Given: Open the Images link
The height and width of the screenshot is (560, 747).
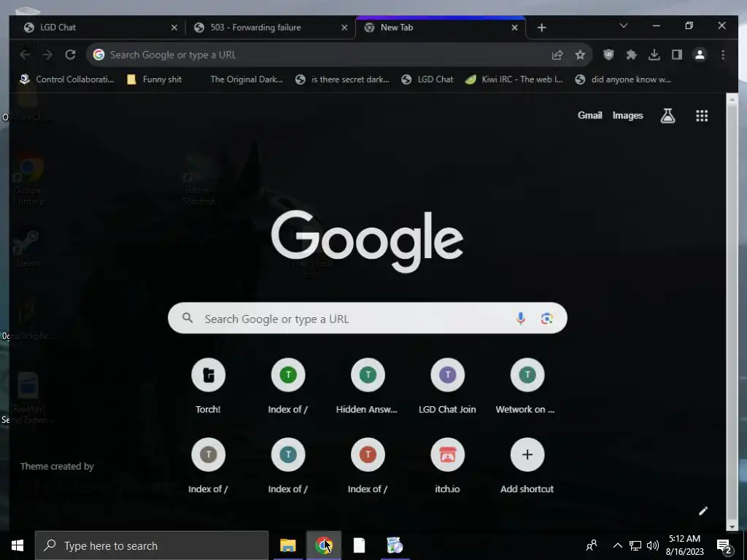Looking at the screenshot, I should coord(627,115).
